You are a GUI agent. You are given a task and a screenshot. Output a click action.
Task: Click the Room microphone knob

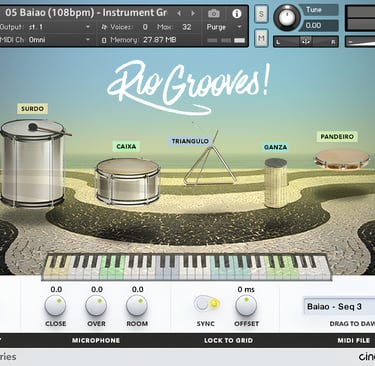[137, 306]
